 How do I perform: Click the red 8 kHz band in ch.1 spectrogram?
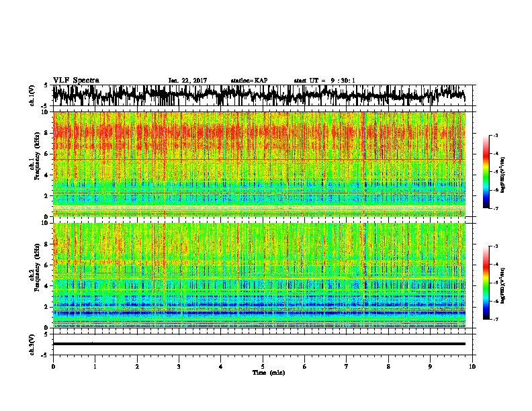[259, 132]
